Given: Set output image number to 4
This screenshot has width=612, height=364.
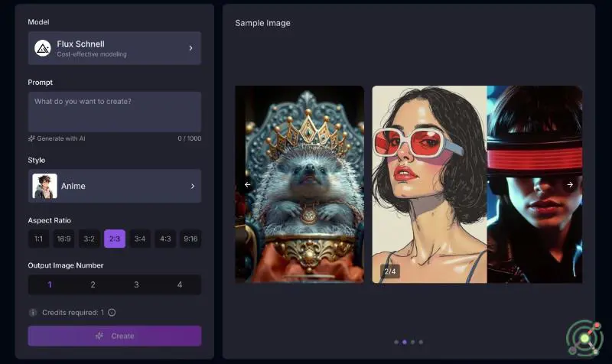Looking at the screenshot, I should [x=180, y=284].
